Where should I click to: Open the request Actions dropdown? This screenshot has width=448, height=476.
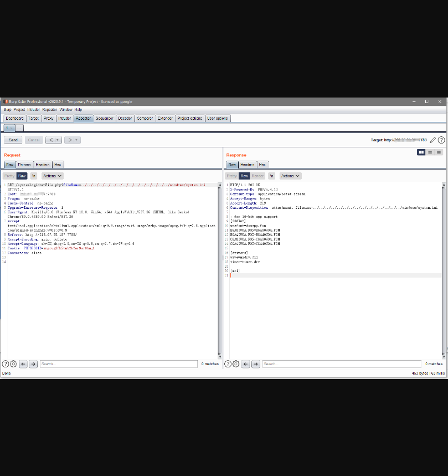53,176
